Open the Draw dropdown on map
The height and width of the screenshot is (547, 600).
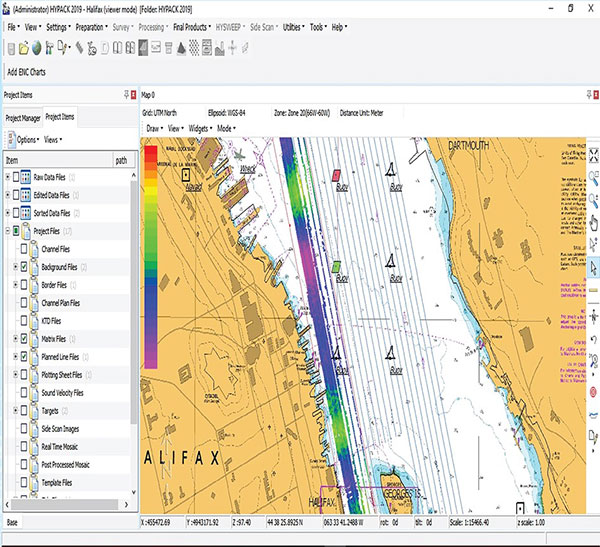point(155,129)
